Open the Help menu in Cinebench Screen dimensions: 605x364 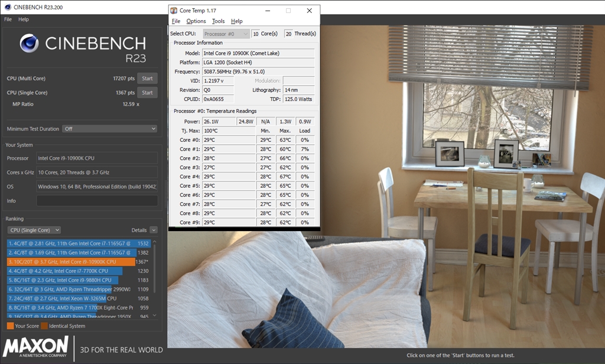pyautogui.click(x=25, y=19)
